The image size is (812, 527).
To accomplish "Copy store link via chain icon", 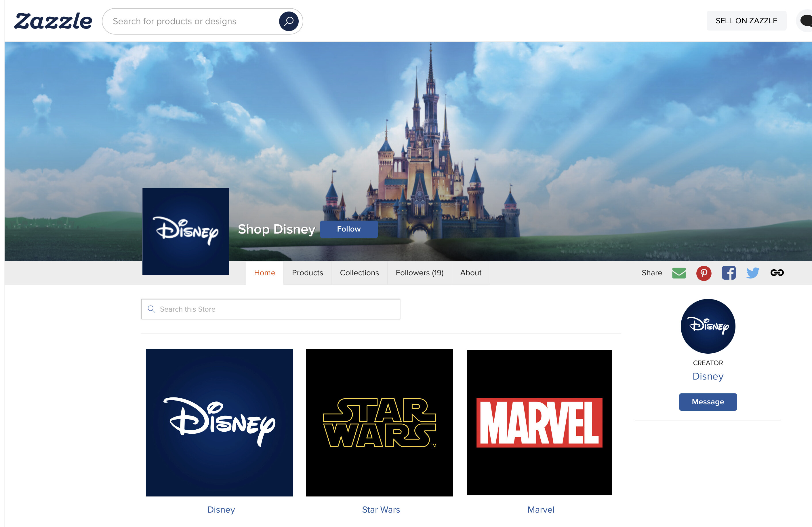I will tap(777, 272).
